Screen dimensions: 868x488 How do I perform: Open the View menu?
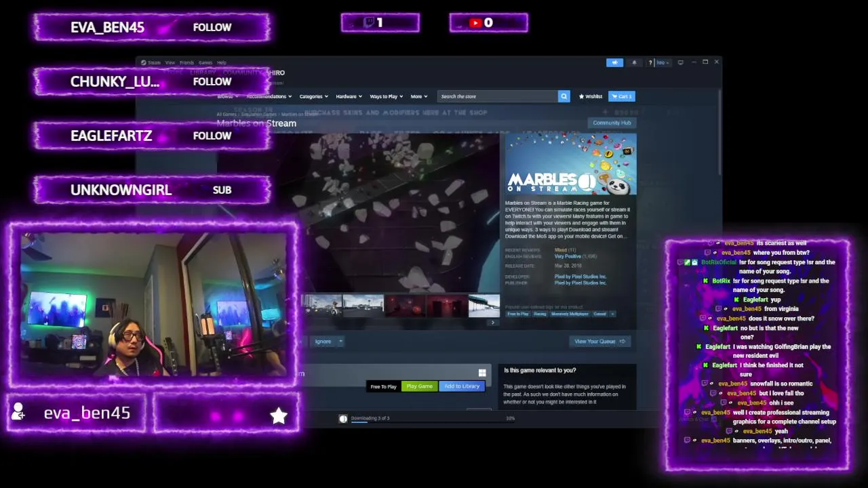pyautogui.click(x=170, y=62)
